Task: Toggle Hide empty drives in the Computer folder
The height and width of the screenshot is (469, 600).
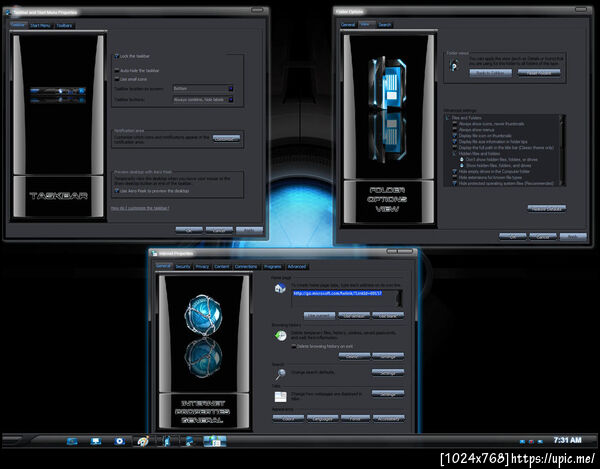Action: [x=455, y=172]
